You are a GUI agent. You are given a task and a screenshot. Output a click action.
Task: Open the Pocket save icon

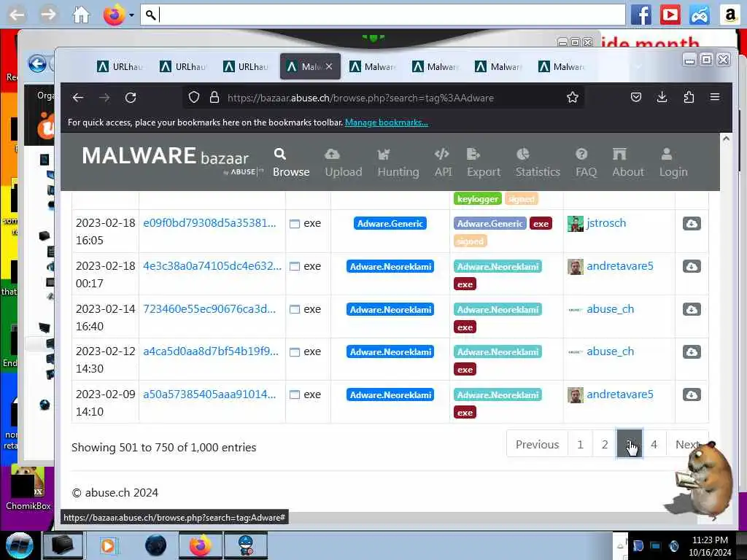[x=636, y=98]
